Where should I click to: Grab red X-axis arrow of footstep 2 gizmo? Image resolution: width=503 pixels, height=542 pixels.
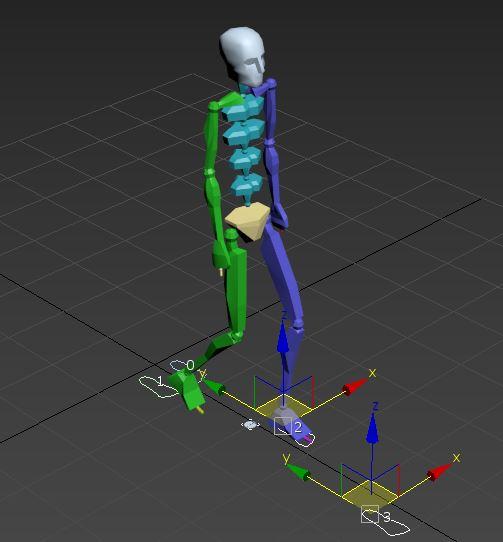(354, 386)
